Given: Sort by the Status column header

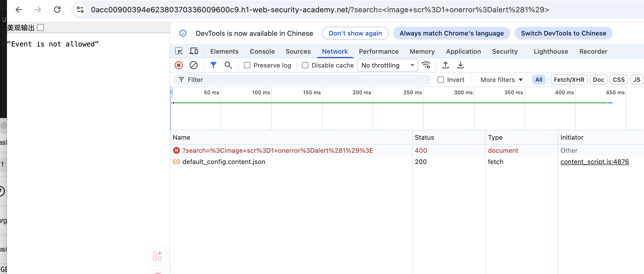Looking at the screenshot, I should [x=449, y=137].
